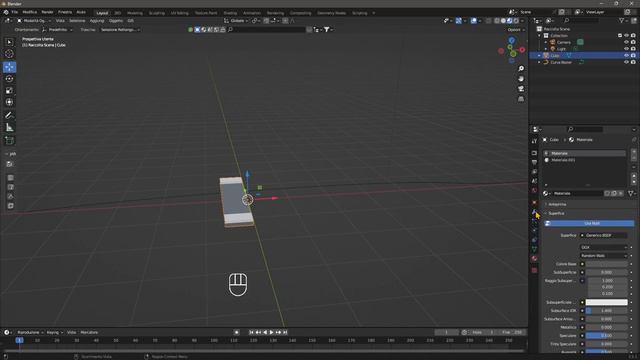
Task: Expand the Collection tree item
Action: (540, 36)
